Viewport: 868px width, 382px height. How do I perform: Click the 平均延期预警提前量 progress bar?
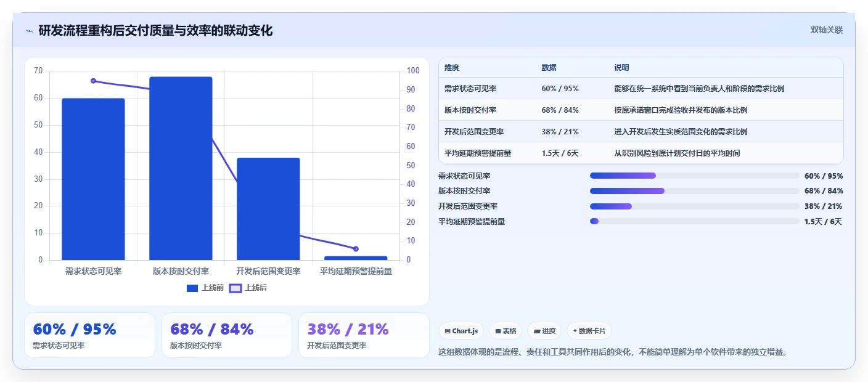[694, 221]
